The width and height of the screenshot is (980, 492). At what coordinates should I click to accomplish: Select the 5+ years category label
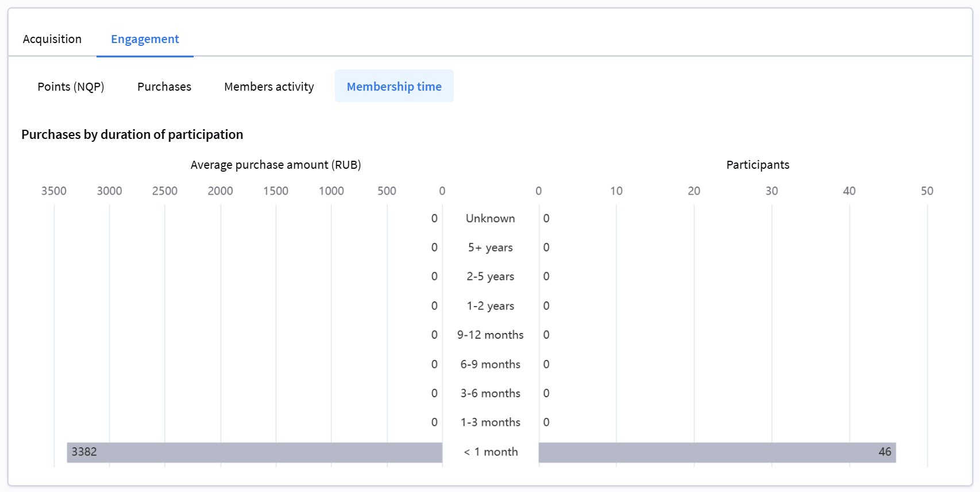pos(490,247)
